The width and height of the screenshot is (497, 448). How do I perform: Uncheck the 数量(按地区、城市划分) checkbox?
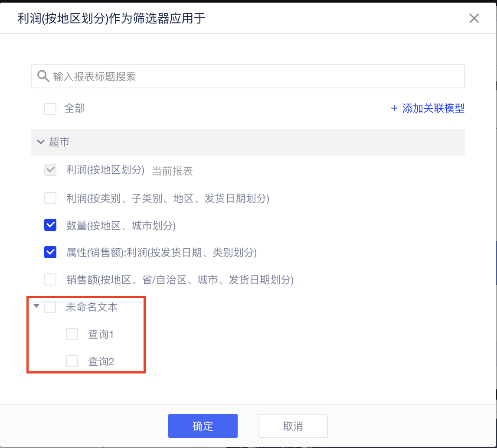[x=50, y=225]
